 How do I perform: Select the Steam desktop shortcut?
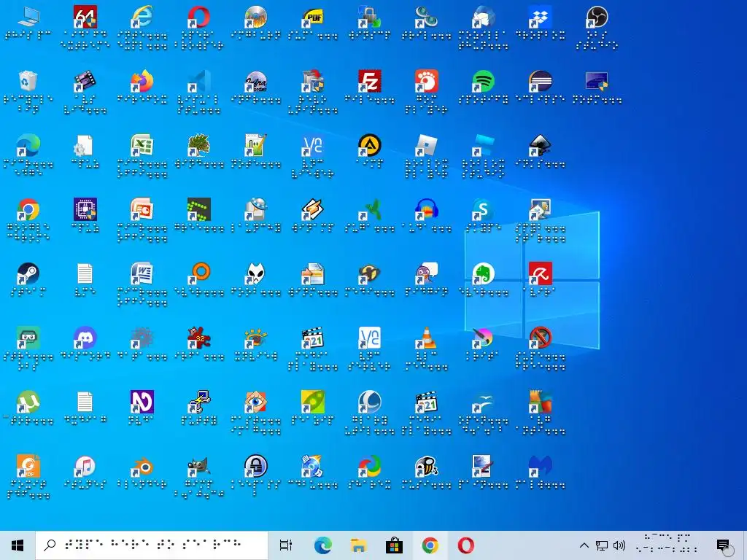point(28,274)
